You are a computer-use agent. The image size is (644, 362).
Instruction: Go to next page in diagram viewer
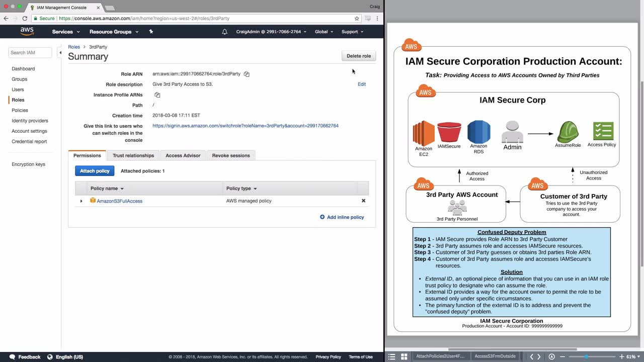click(x=539, y=356)
